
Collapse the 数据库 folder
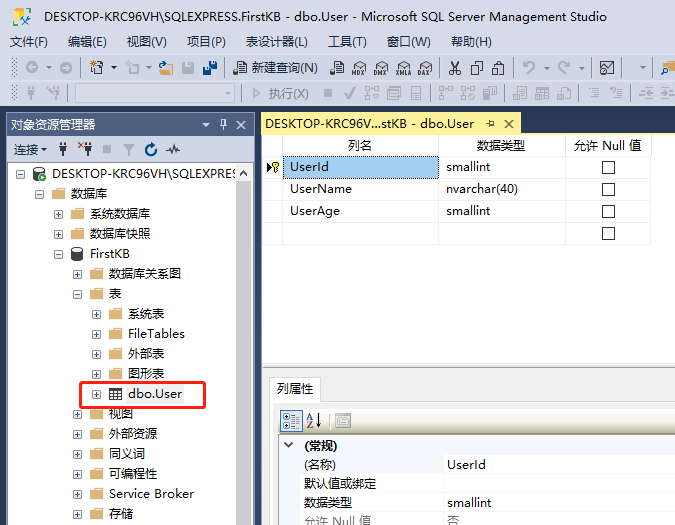pos(39,194)
